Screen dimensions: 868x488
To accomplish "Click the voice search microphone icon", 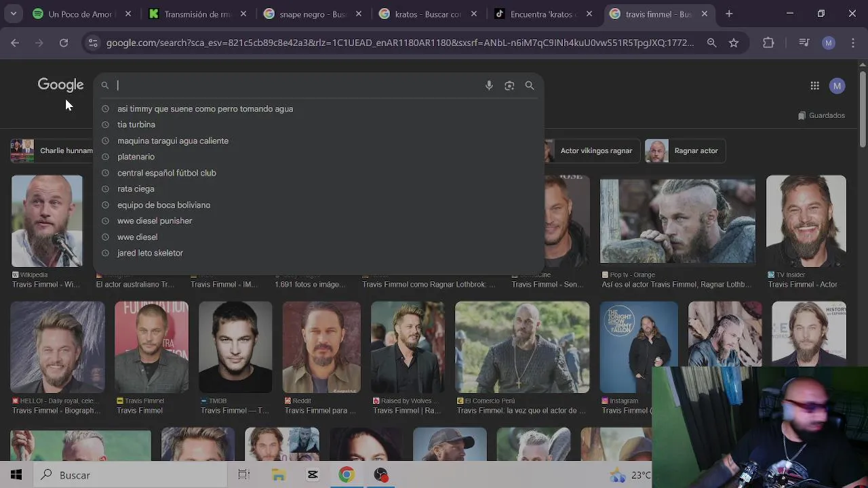I will click(489, 85).
